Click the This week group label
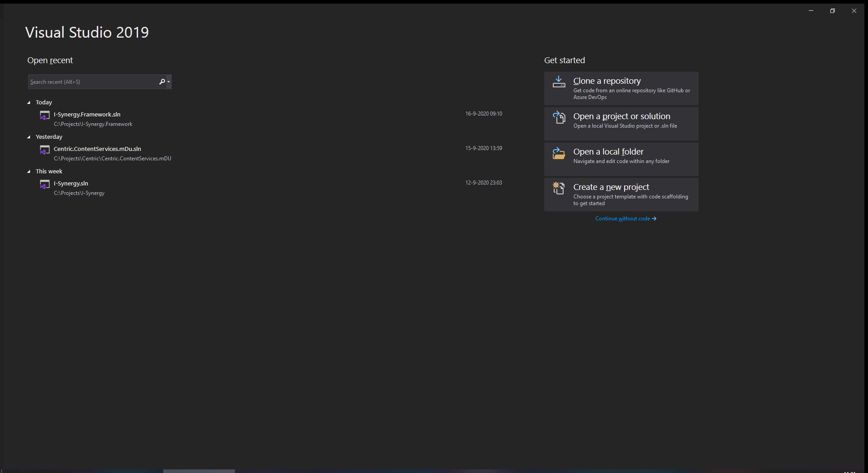The image size is (868, 473). click(x=49, y=172)
